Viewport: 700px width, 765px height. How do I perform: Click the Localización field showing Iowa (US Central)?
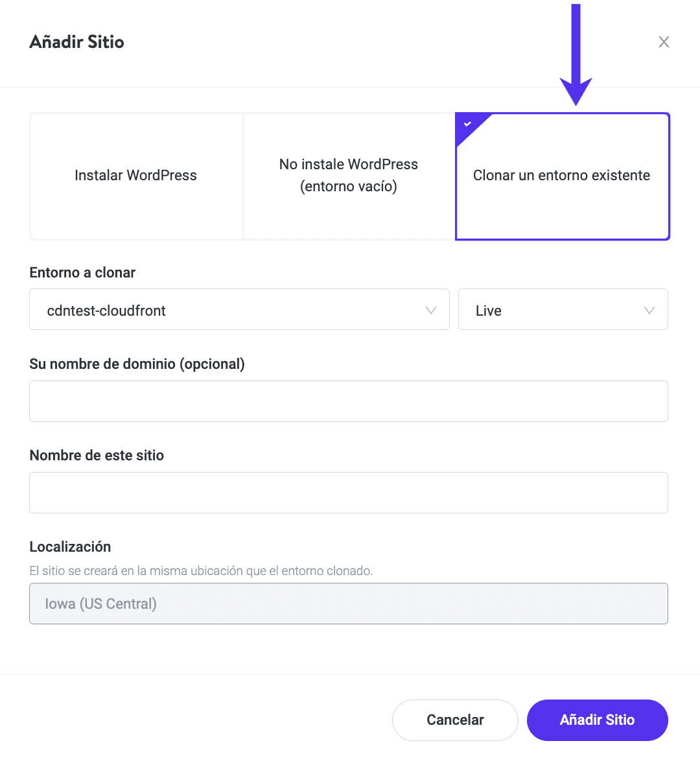349,604
